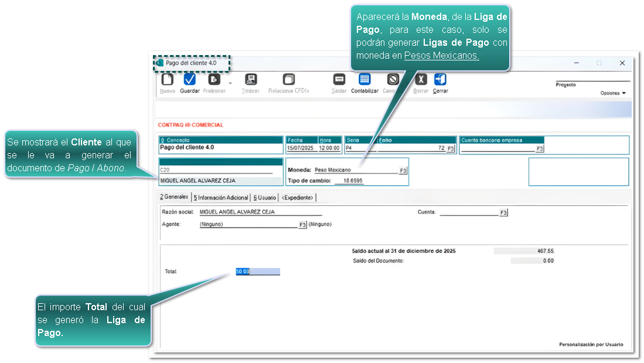Open F3 lookup for Cuenta bancaria empresa
Screen dimensions: 644x363
click(x=540, y=149)
